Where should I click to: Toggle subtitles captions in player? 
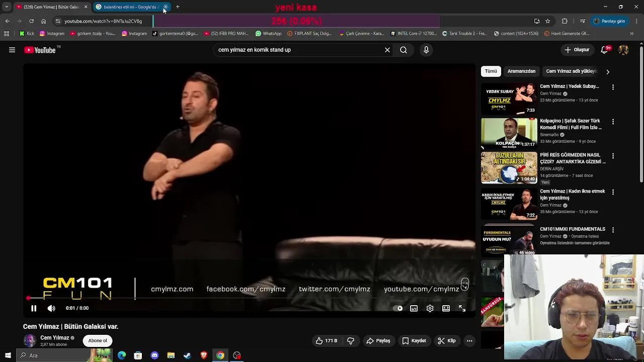click(414, 308)
